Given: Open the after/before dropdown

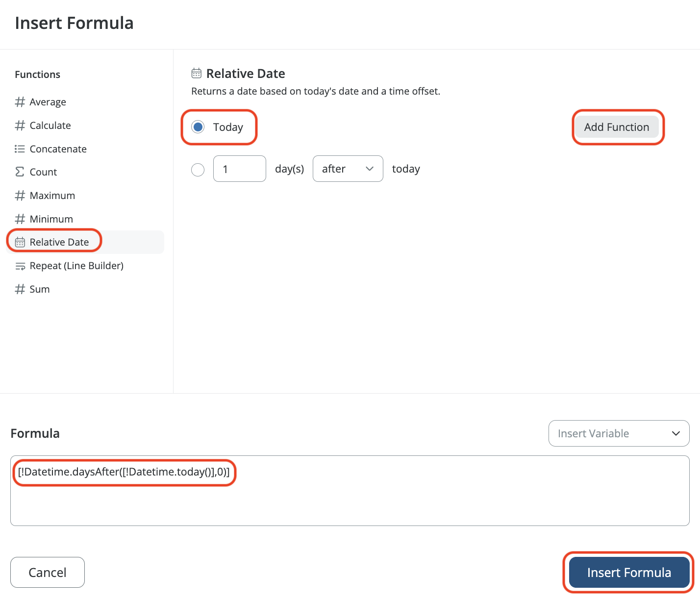Looking at the screenshot, I should pyautogui.click(x=348, y=169).
